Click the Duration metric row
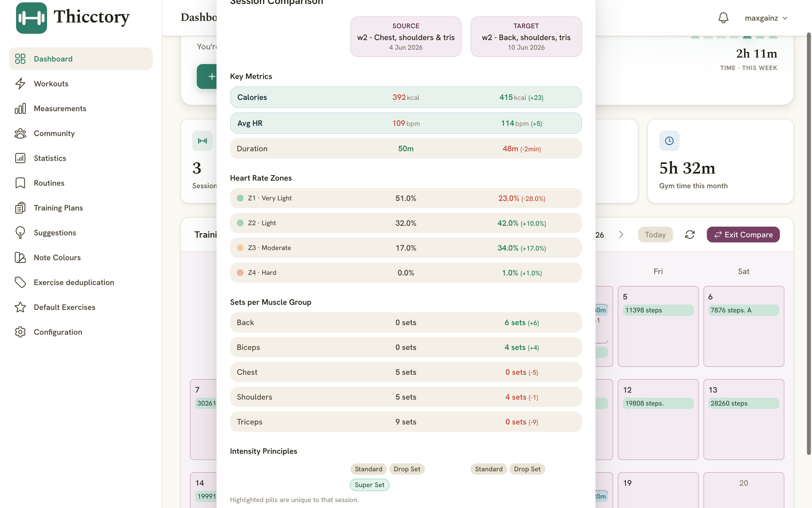Viewport: 812px width, 508px height. coord(406,148)
